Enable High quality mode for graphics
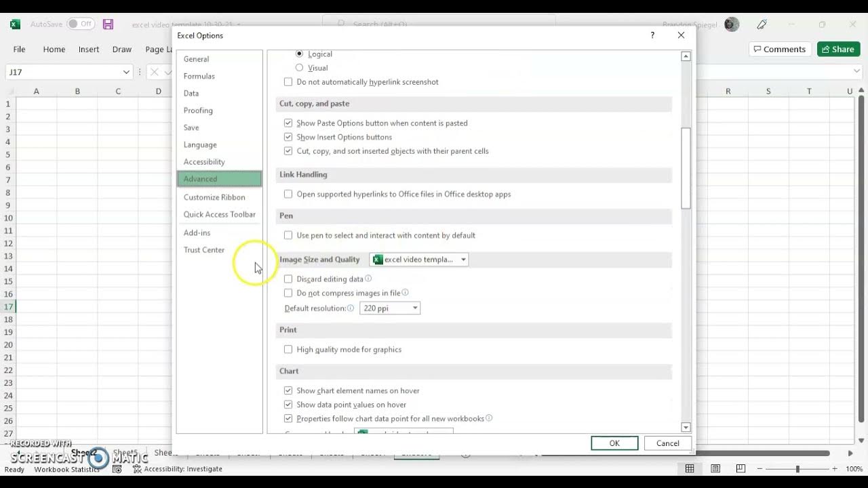The image size is (868, 488). [288, 350]
